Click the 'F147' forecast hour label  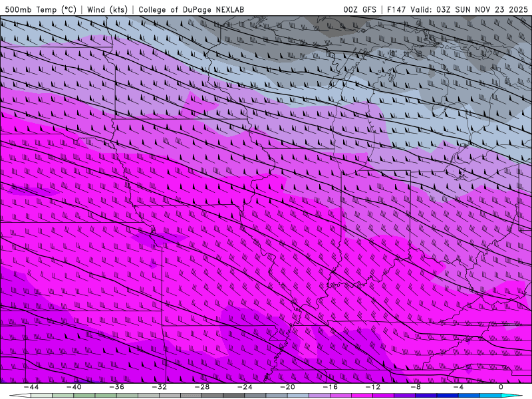pos(396,9)
